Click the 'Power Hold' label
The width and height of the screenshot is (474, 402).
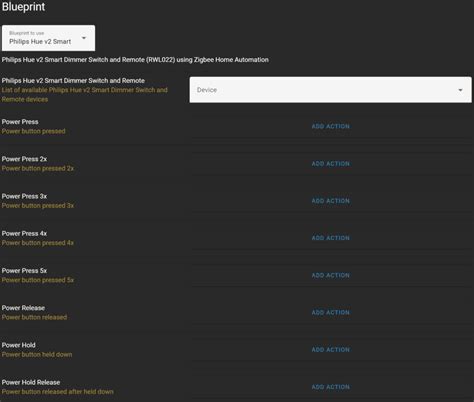19,345
